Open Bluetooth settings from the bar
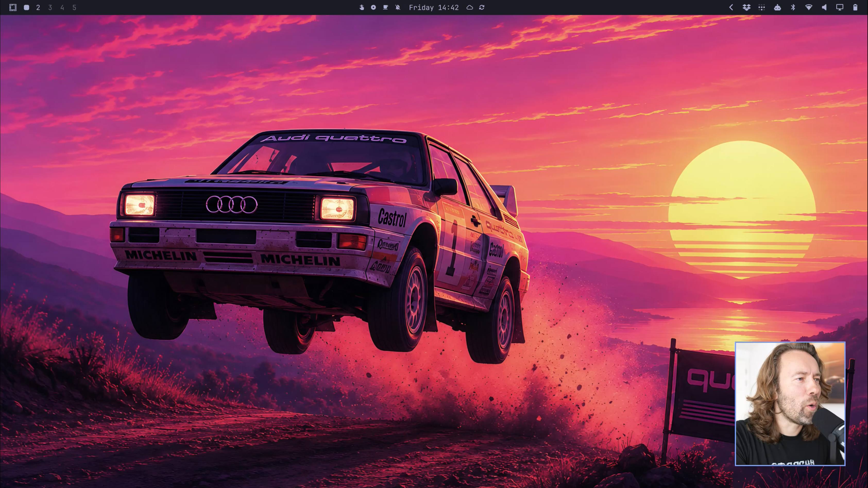Viewport: 868px width, 488px height. click(793, 7)
